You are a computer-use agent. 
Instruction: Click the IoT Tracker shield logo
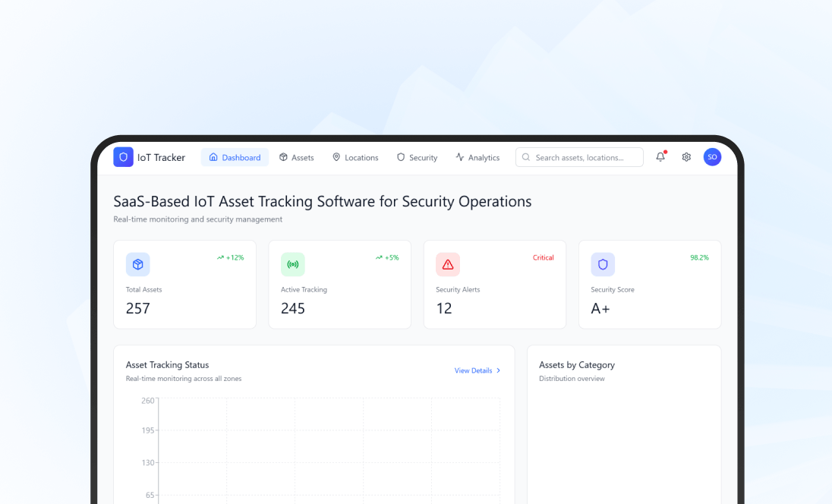(124, 157)
